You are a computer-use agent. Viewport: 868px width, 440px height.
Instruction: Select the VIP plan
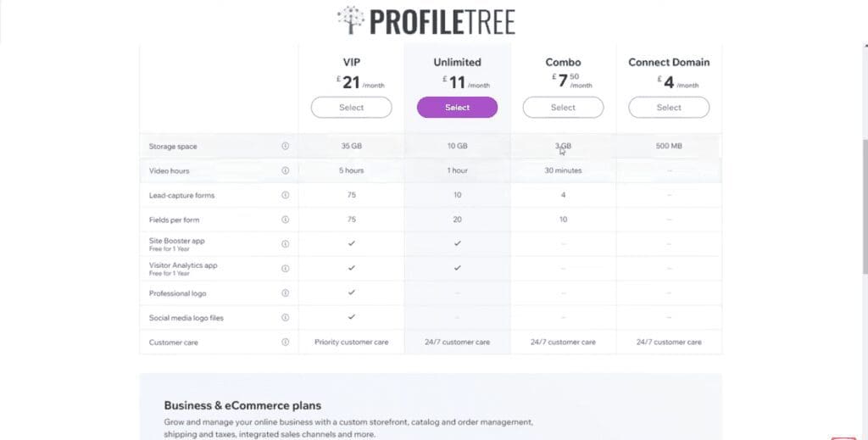click(352, 108)
